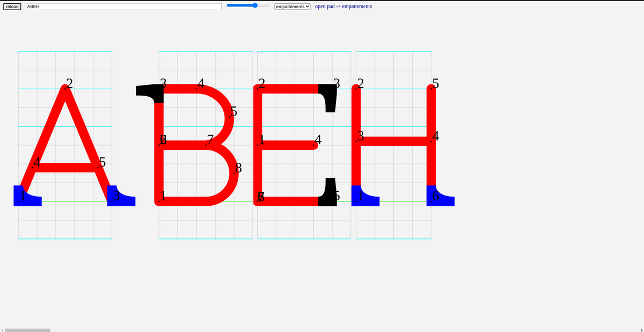The height and width of the screenshot is (332, 644).
Task: Click the reload button
Action: point(12,6)
